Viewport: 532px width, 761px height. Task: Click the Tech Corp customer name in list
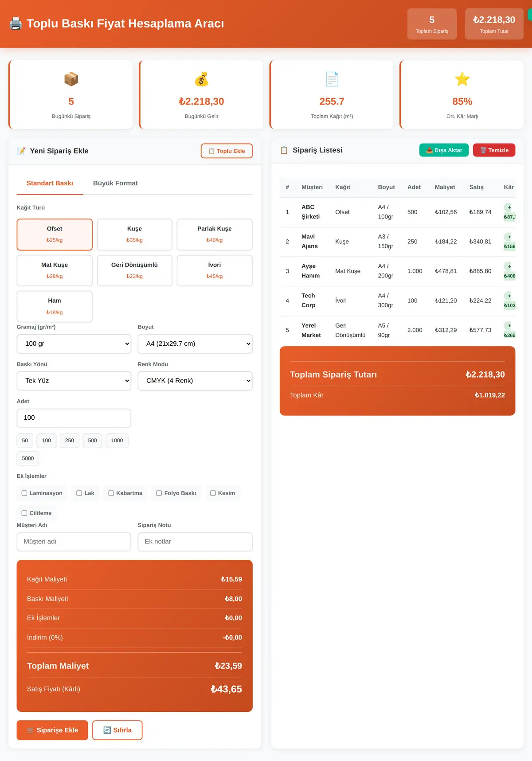(309, 300)
